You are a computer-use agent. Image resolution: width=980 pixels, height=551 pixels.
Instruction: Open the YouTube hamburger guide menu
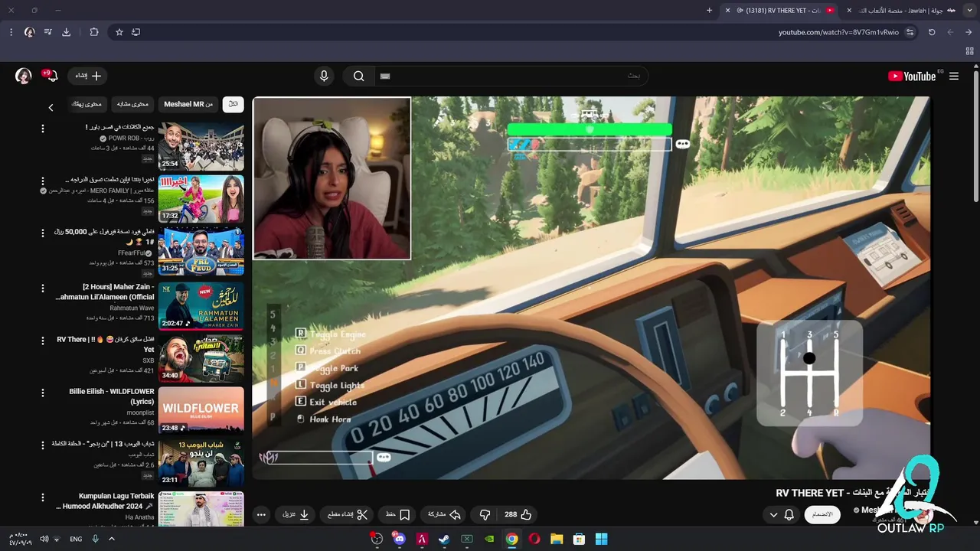(x=954, y=76)
